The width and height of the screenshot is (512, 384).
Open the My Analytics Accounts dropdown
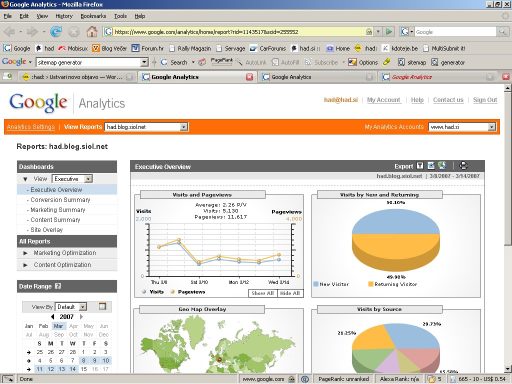tap(491, 127)
